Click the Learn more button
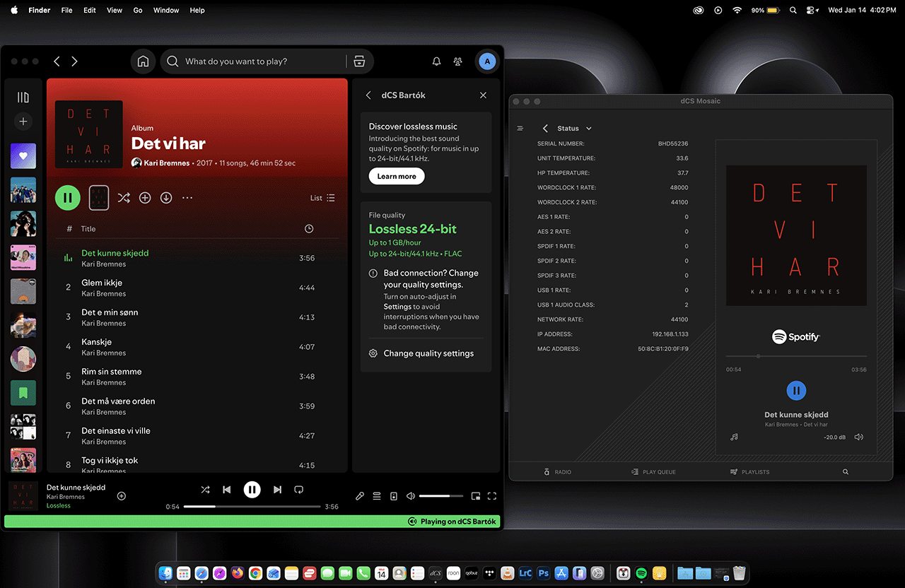 click(397, 176)
